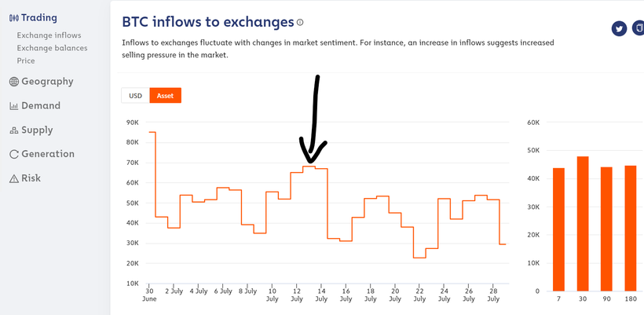Expand the Demand sidebar section
Viewport: 644px width, 315px height.
(41, 106)
